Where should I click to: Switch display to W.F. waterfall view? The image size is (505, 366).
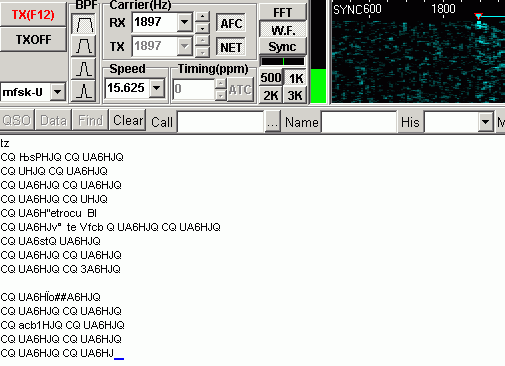283,30
